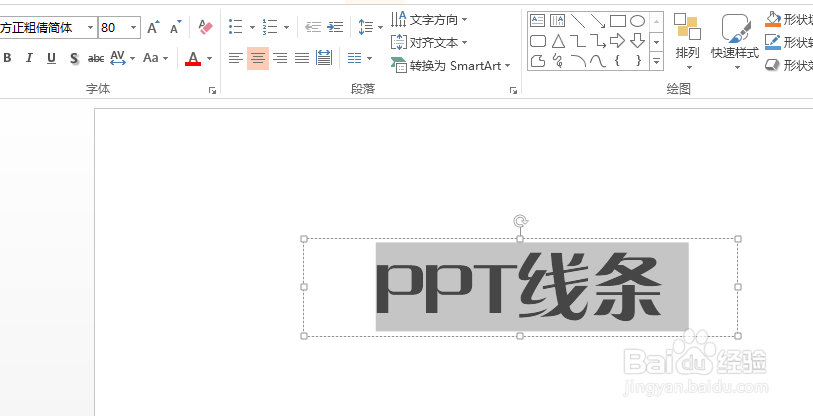Toggle Bold formatting

coord(7,58)
